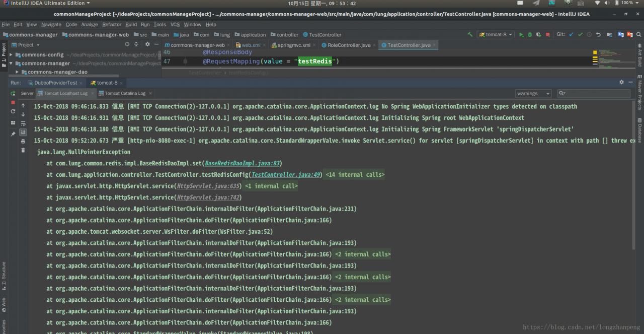Expand the commons-config project node
Screen dimensions: 644x334
(11, 55)
